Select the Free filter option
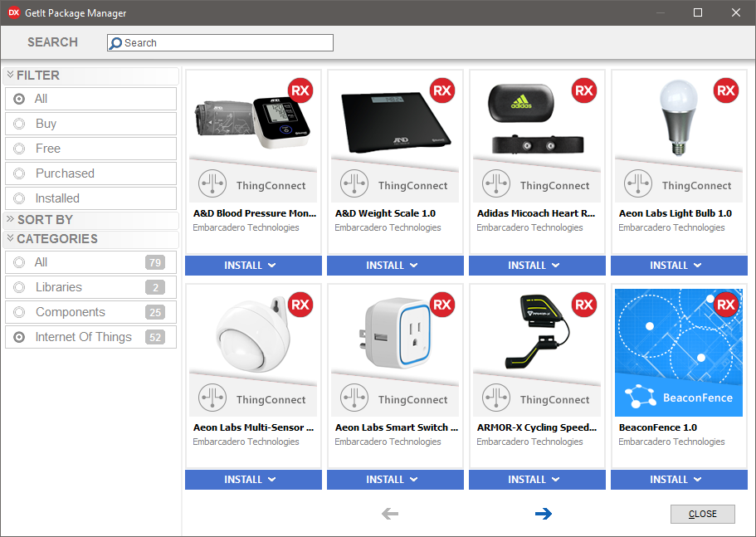Screen dimensions: 756x537 pos(90,149)
